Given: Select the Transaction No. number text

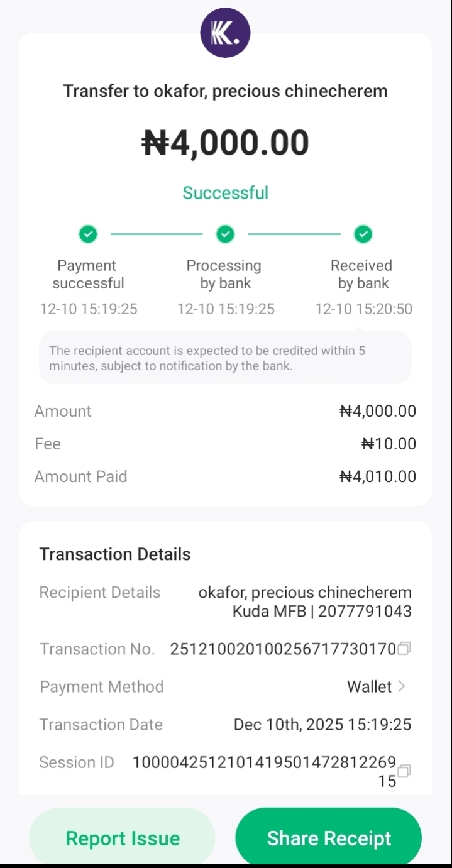Looking at the screenshot, I should coord(283,649).
